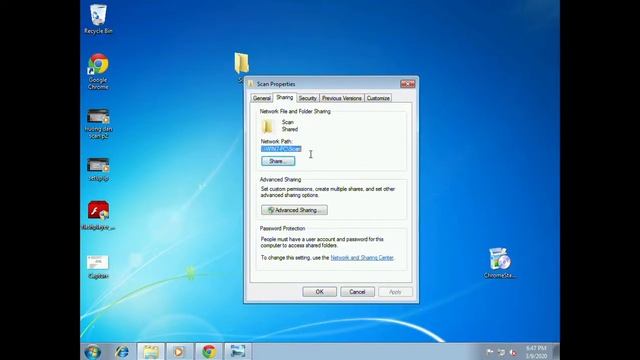The width and height of the screenshot is (640, 360).
Task: Select the ChromeSetup installer desktop icon
Action: tap(500, 263)
